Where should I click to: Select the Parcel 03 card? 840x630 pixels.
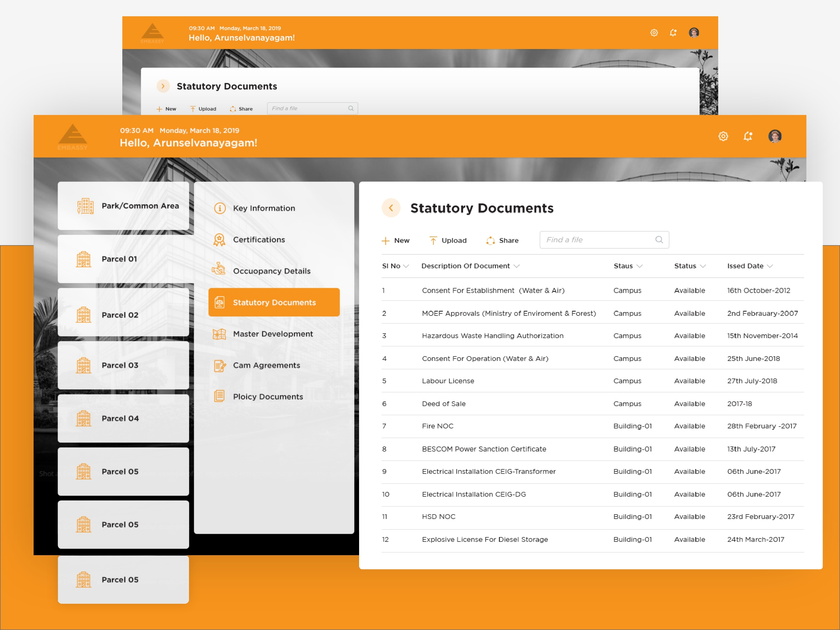point(123,365)
